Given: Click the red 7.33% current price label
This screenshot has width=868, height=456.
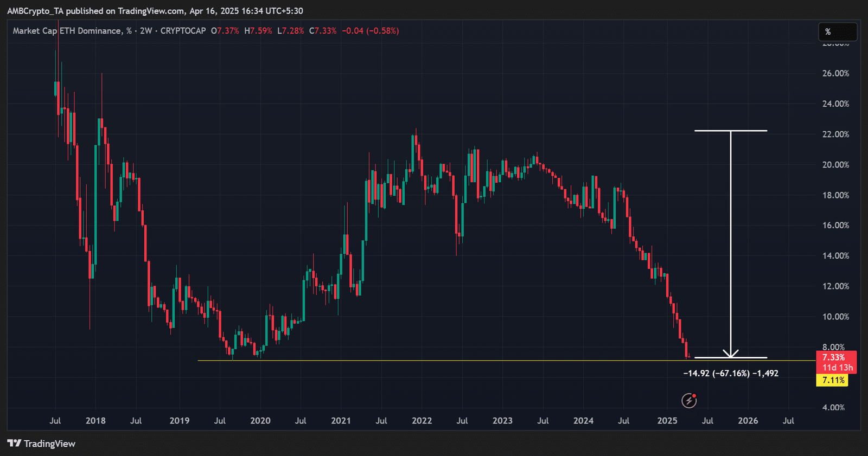Looking at the screenshot, I should pyautogui.click(x=834, y=357).
